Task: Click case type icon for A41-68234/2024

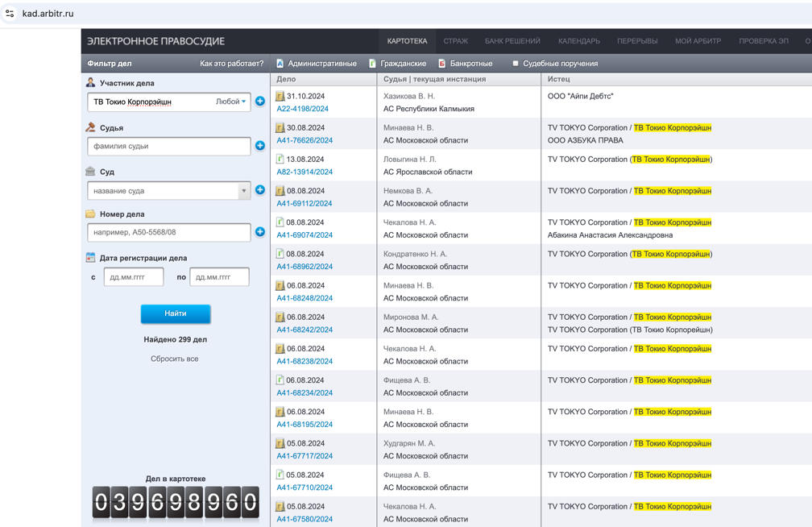Action: click(x=280, y=380)
